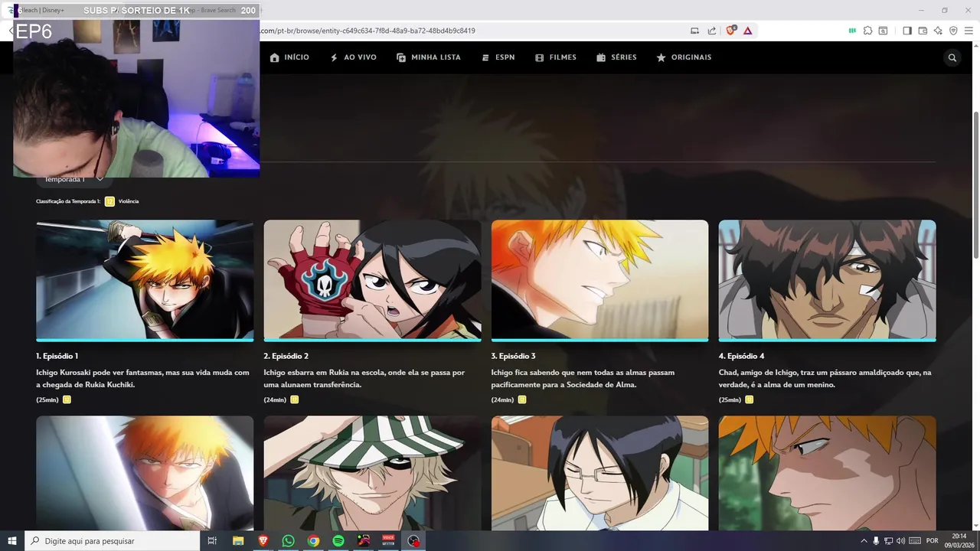The width and height of the screenshot is (980, 551).
Task: Open the Leo AI sparkle icon
Action: click(x=938, y=31)
